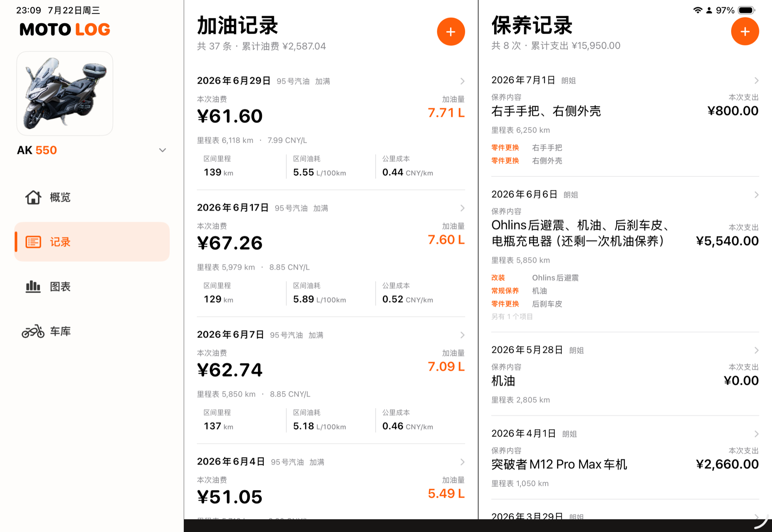Click the 机油 maintenance title for 5月28日
Image resolution: width=772 pixels, height=532 pixels.
coord(503,381)
